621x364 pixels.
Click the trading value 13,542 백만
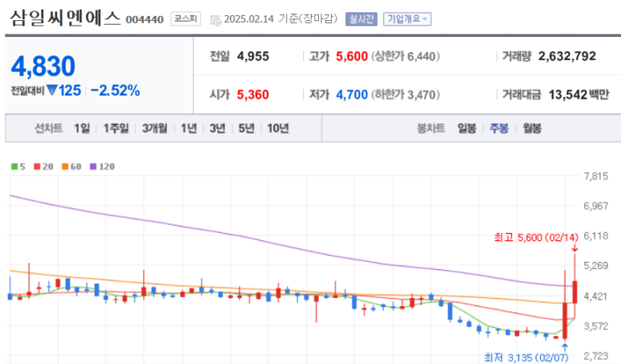click(x=578, y=95)
